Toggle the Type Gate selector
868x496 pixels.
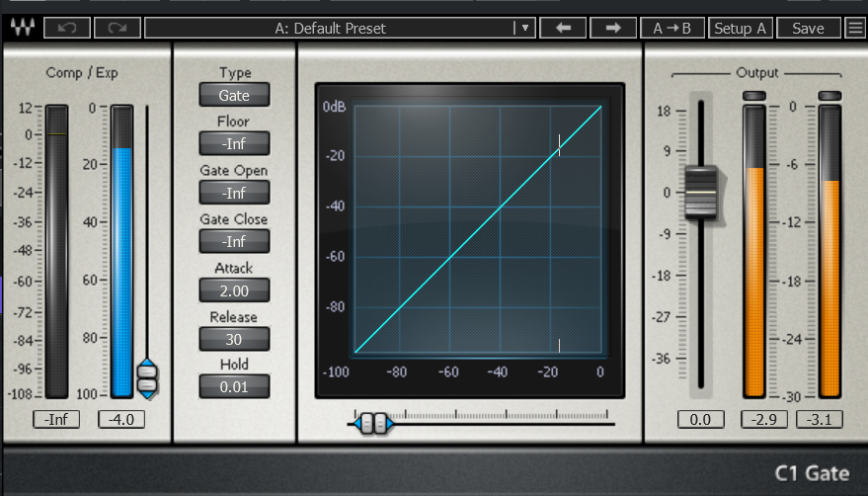coord(234,96)
